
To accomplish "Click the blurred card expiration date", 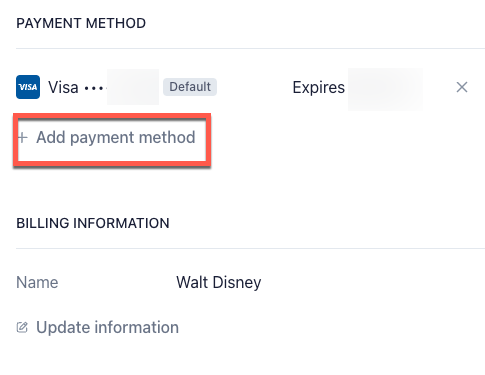I will tap(385, 89).
